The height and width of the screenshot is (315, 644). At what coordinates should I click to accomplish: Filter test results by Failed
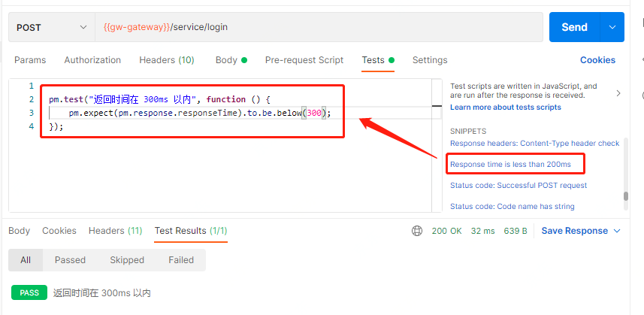[x=181, y=260]
